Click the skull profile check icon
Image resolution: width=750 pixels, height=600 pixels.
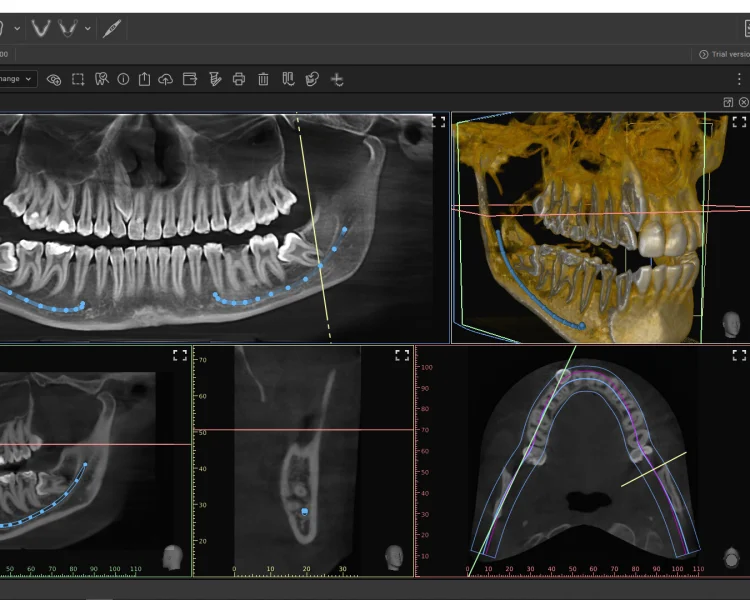[312, 79]
